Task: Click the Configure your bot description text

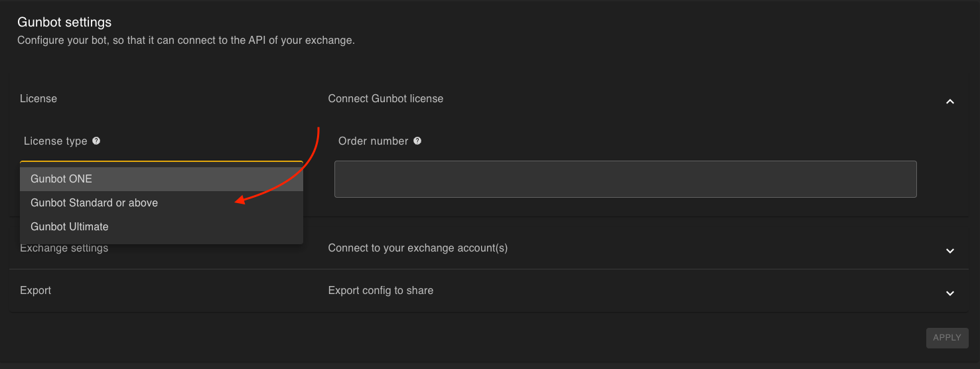Action: 186,40
